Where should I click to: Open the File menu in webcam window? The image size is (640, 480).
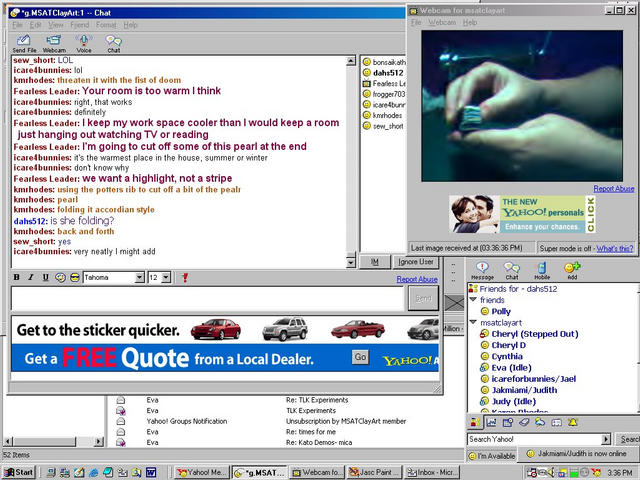pos(416,22)
